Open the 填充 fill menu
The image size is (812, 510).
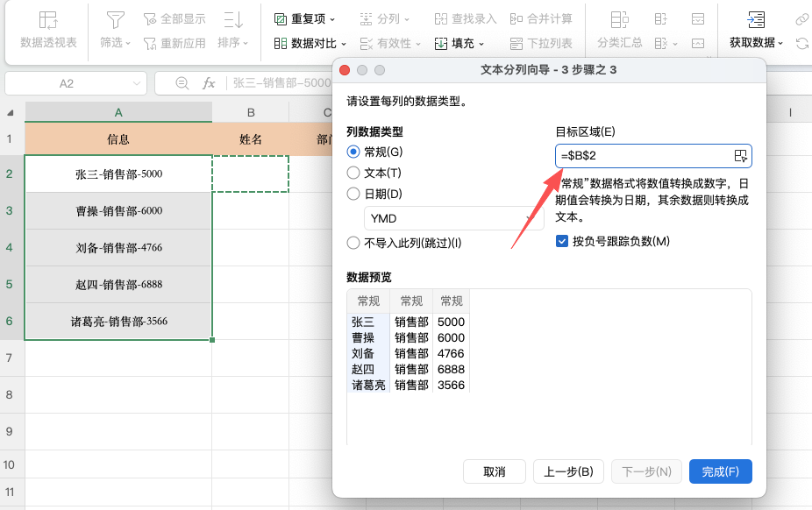tap(459, 44)
